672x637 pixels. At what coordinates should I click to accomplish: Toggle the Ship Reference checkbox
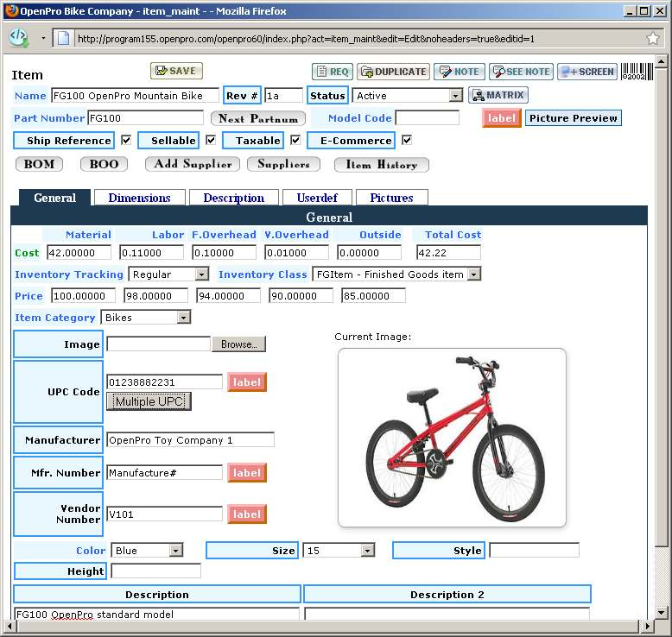coord(126,140)
